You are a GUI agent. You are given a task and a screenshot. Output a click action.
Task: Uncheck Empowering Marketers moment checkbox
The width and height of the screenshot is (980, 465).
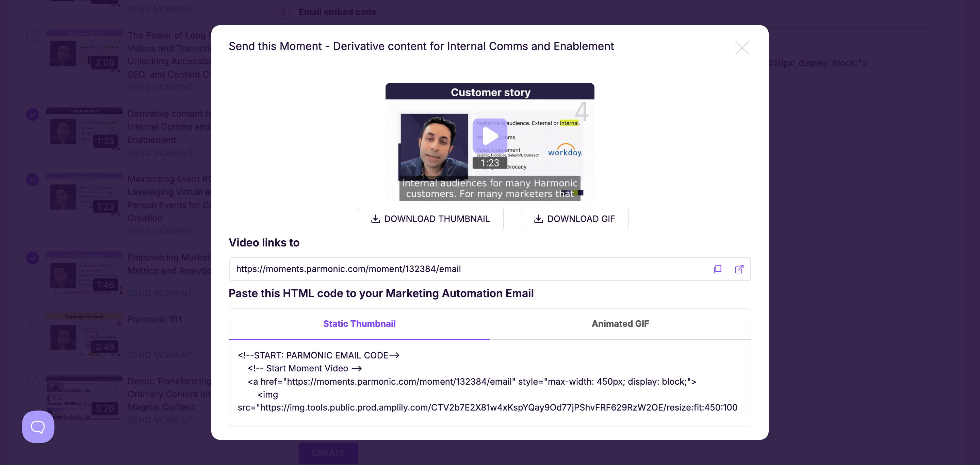pos(33,258)
